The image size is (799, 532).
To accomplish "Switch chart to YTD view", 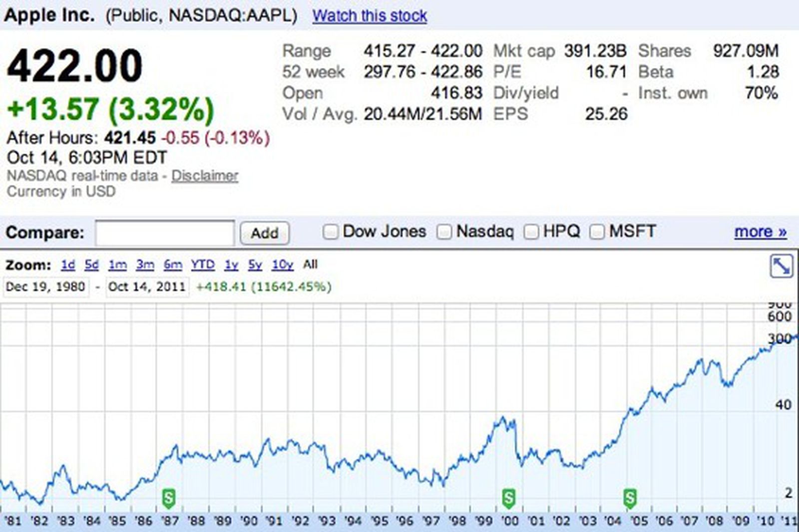I will (x=203, y=265).
